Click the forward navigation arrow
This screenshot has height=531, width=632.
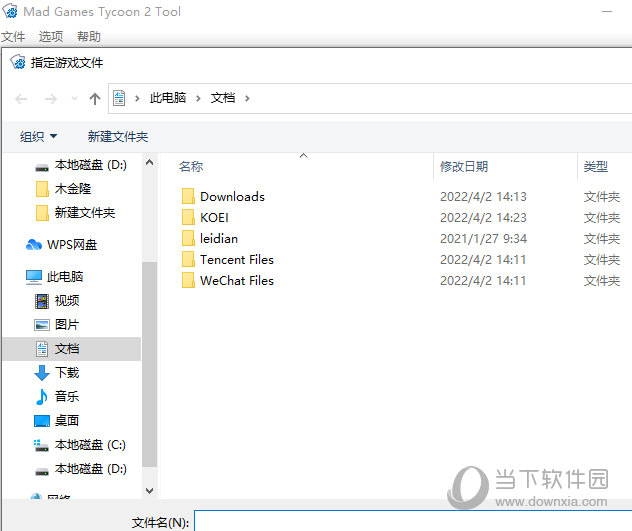51,98
